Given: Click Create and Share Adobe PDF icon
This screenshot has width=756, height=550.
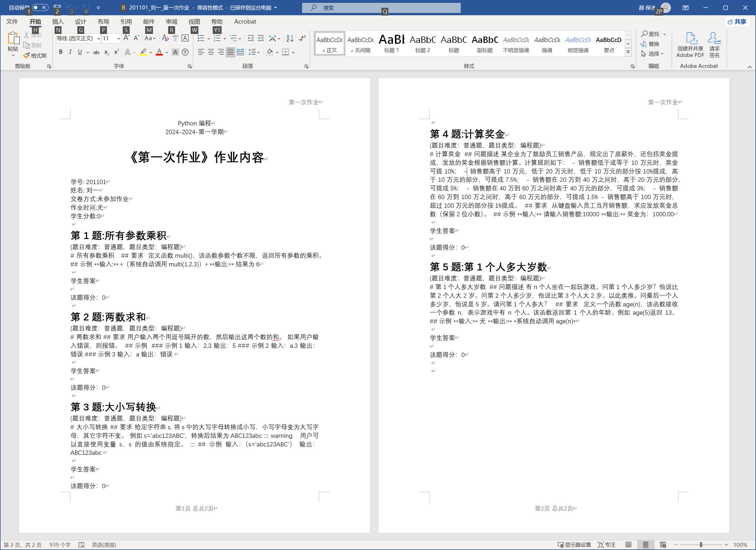Looking at the screenshot, I should [x=690, y=45].
